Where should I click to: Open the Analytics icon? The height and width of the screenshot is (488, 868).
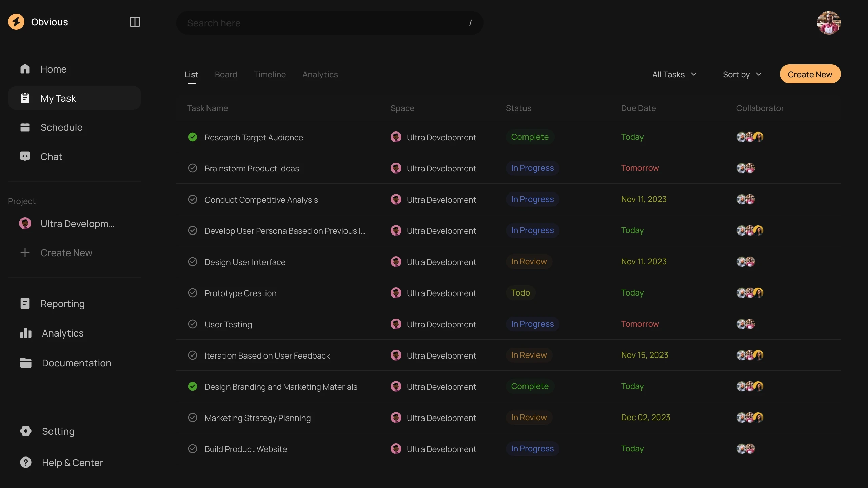[25, 333]
